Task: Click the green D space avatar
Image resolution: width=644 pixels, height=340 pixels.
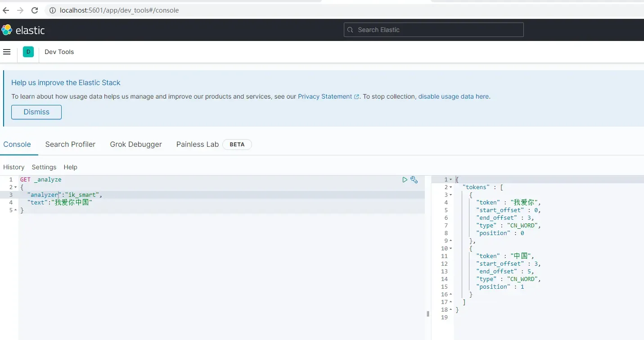Action: [28, 52]
